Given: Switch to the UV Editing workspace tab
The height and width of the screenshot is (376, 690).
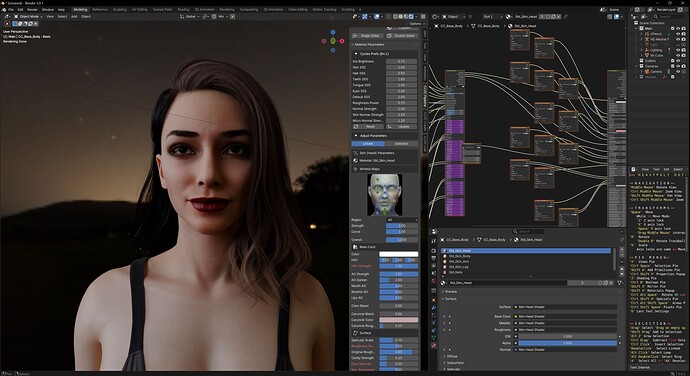Looking at the screenshot, I should tap(140, 9).
